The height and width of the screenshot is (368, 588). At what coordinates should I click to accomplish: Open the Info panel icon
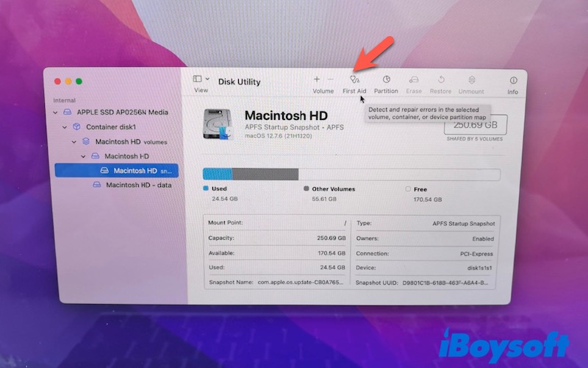pyautogui.click(x=513, y=80)
